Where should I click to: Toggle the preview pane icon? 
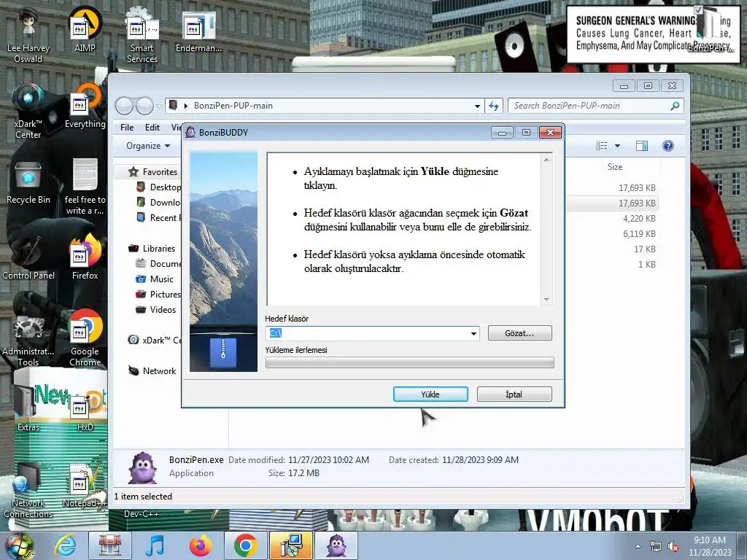[x=642, y=146]
